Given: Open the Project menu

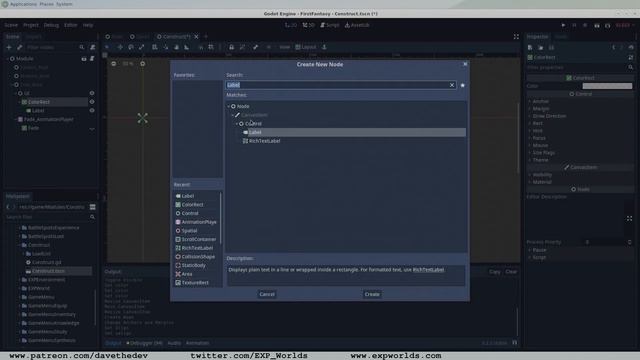Looking at the screenshot, I should click(x=31, y=25).
